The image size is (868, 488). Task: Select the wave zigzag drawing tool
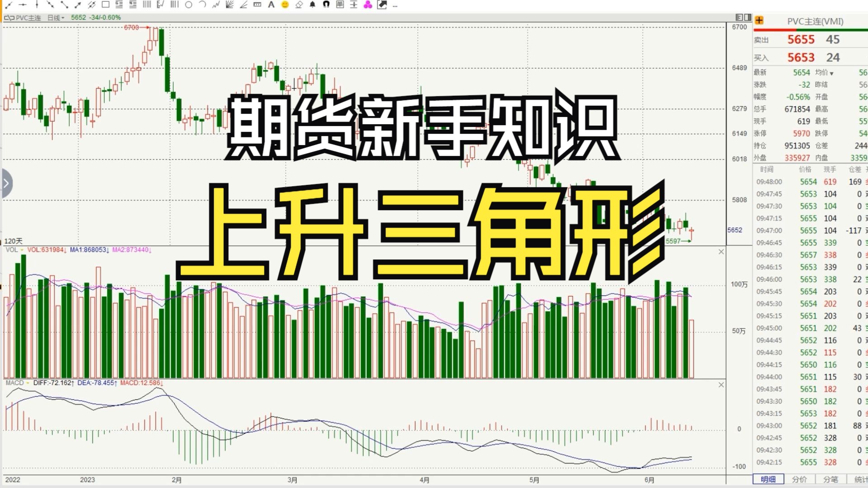click(216, 5)
